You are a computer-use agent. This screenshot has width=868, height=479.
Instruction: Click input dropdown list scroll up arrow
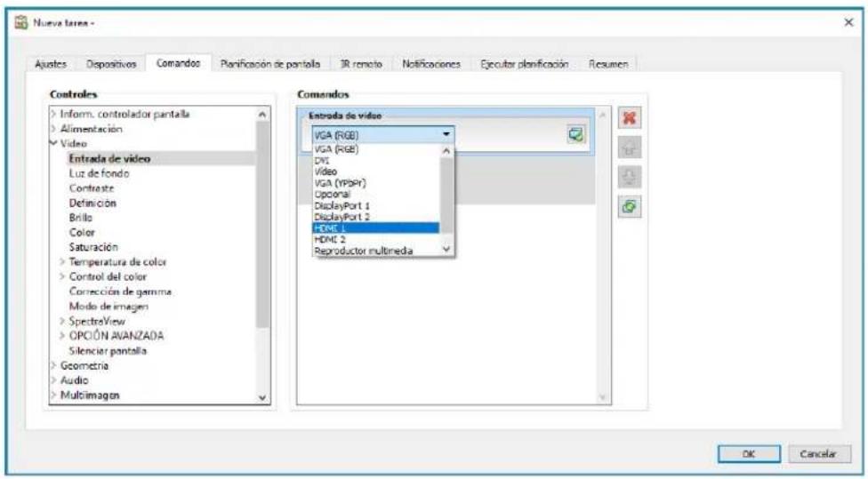(x=446, y=150)
